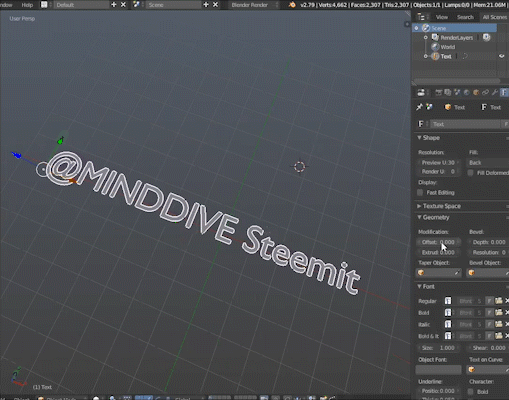Add a new screen layout with plus
The width and height of the screenshot is (509, 400).
[114, 5]
